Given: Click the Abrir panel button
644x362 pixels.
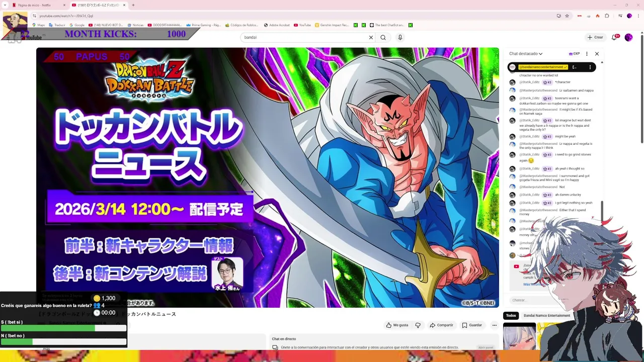Looking at the screenshot, I should click(486, 347).
